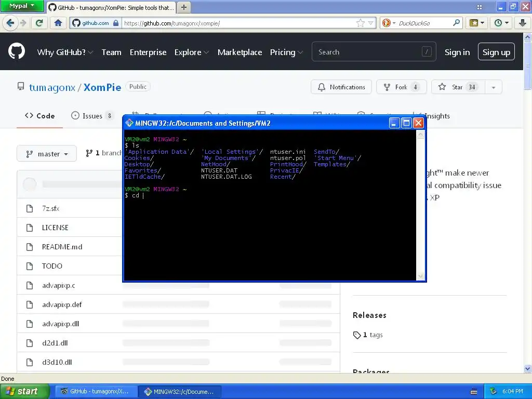Image resolution: width=532 pixels, height=399 pixels.
Task: Open the d3d10.dll file
Action: tap(57, 362)
